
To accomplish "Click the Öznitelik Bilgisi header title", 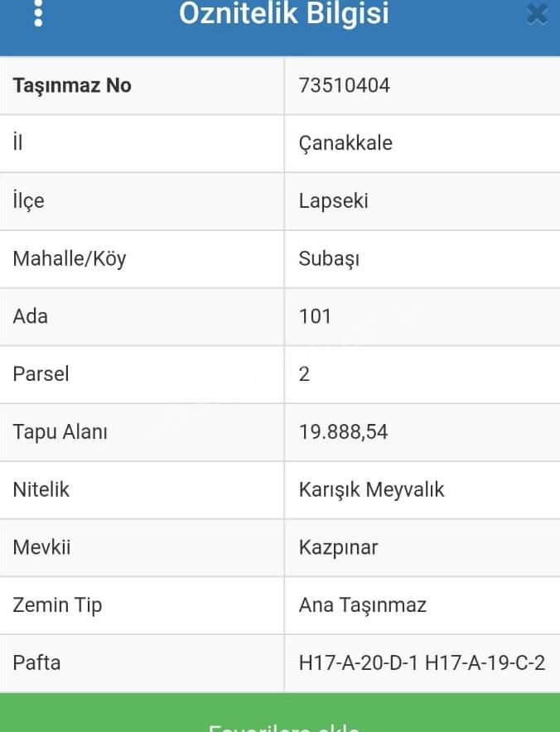I will click(284, 13).
